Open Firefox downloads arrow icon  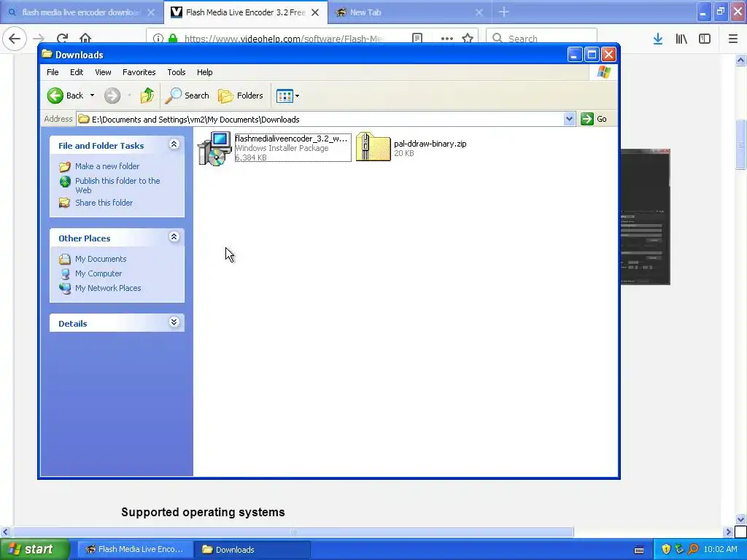pyautogui.click(x=658, y=39)
